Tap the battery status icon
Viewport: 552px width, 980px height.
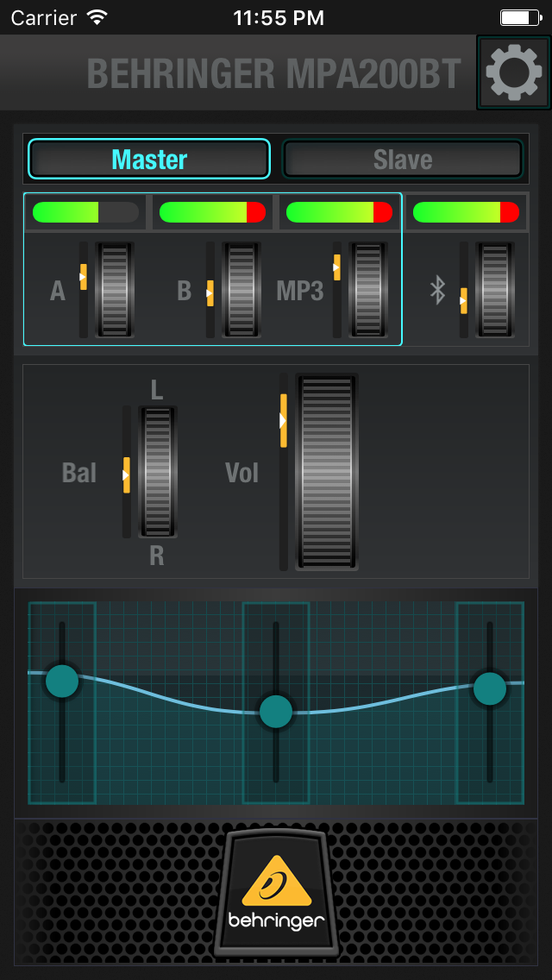520,17
